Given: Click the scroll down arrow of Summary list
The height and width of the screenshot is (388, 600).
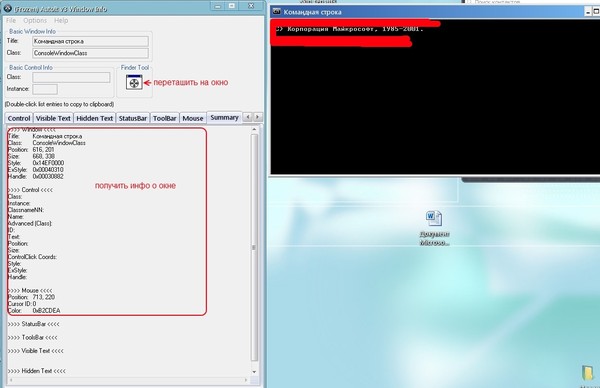Looking at the screenshot, I should click(x=254, y=372).
